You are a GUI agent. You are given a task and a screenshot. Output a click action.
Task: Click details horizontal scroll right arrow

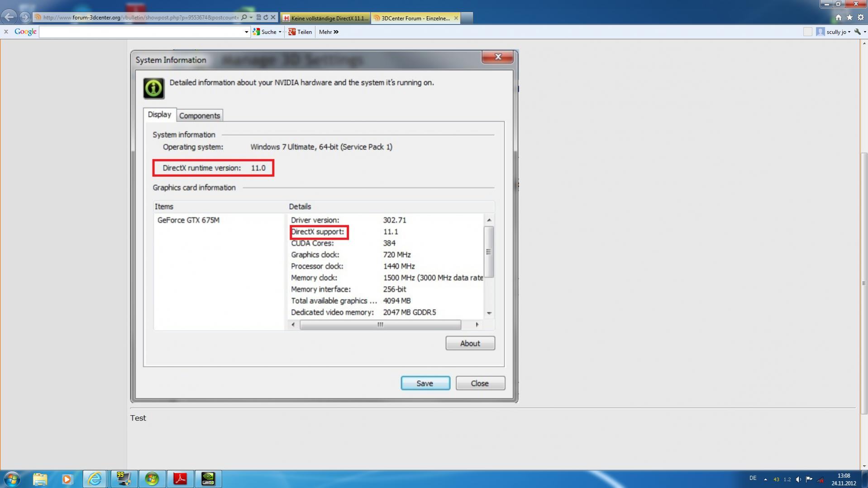pyautogui.click(x=477, y=324)
